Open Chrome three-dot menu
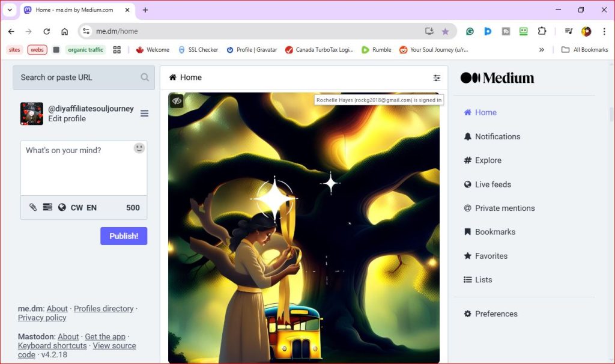This screenshot has width=615, height=364. click(604, 31)
